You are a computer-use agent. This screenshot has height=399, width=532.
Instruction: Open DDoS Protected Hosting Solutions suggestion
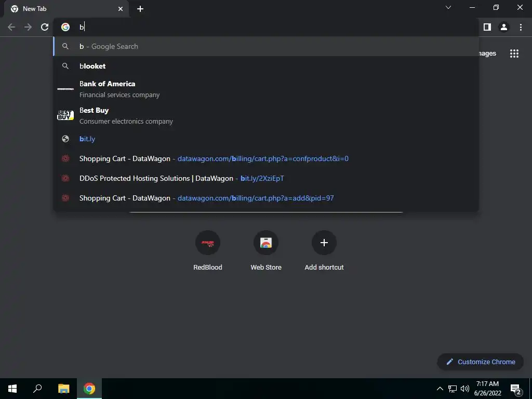267,178
